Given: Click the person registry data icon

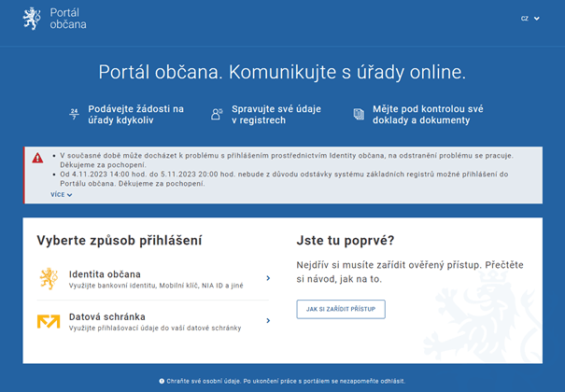Looking at the screenshot, I should [x=217, y=114].
